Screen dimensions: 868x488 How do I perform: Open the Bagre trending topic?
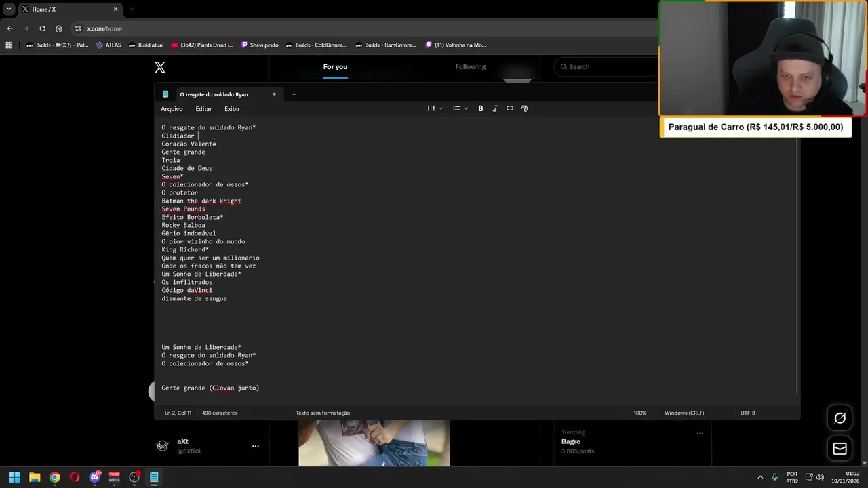(571, 441)
